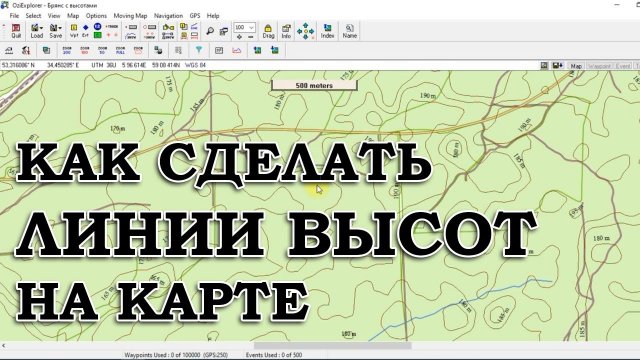Image resolution: width=640 pixels, height=360 pixels.
Task: Toggle the Map mode button
Action: pos(576,65)
